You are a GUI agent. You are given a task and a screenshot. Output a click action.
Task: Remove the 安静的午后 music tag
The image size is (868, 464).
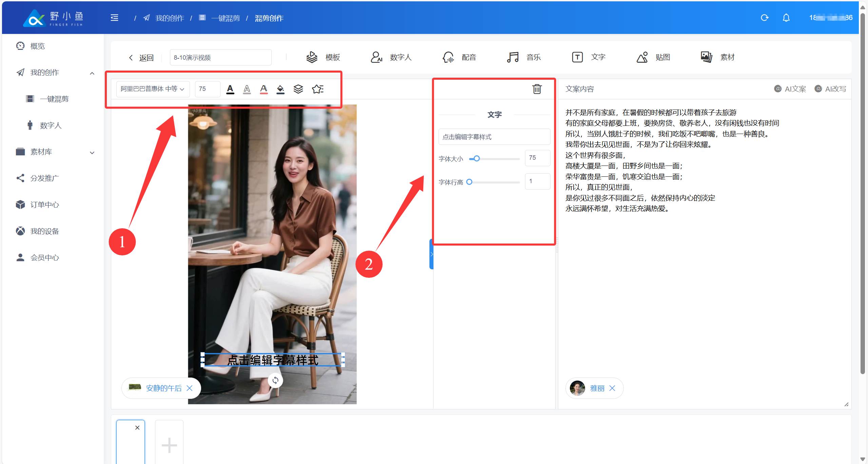click(190, 388)
